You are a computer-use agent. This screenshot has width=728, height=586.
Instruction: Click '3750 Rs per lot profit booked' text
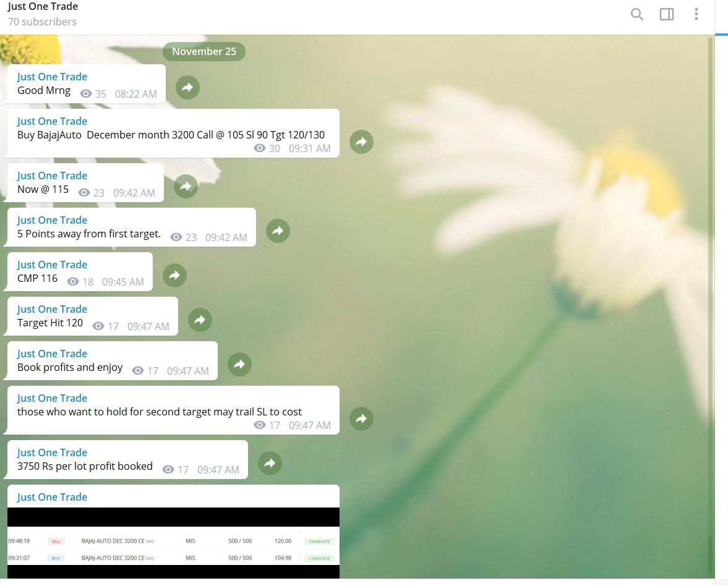click(x=85, y=466)
